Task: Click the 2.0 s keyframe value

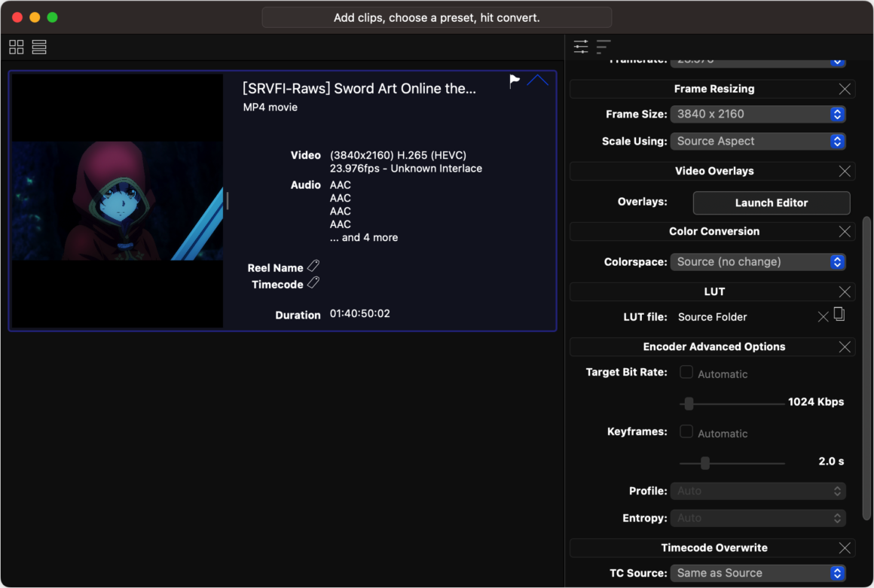Action: (831, 462)
